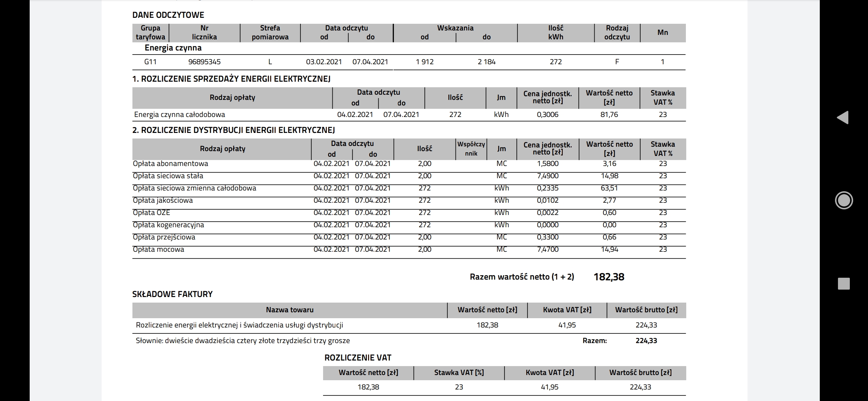This screenshot has height=401, width=868.
Task: Click unit price 0,0102
Action: pyautogui.click(x=548, y=200)
